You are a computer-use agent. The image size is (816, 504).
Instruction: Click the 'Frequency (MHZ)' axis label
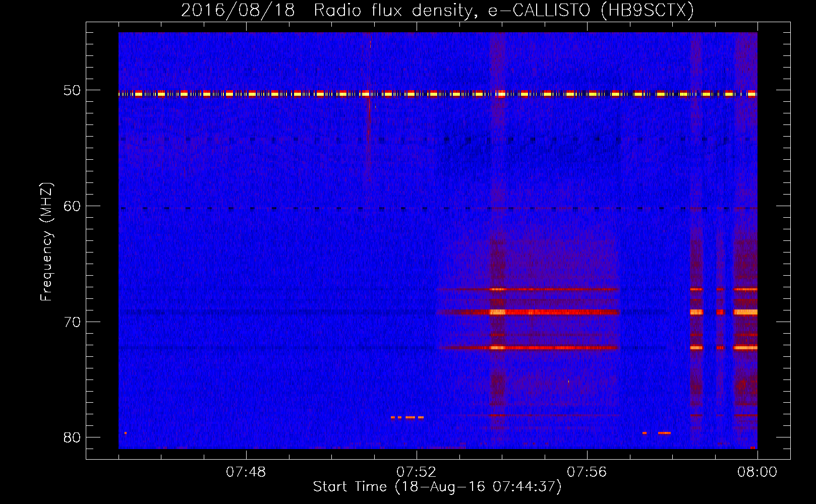coord(46,242)
